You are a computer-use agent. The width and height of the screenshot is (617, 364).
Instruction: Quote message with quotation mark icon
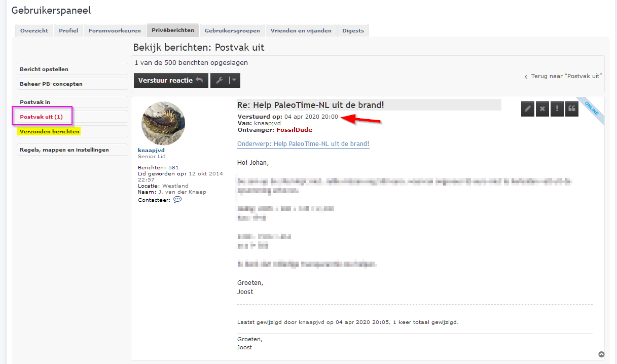(572, 108)
